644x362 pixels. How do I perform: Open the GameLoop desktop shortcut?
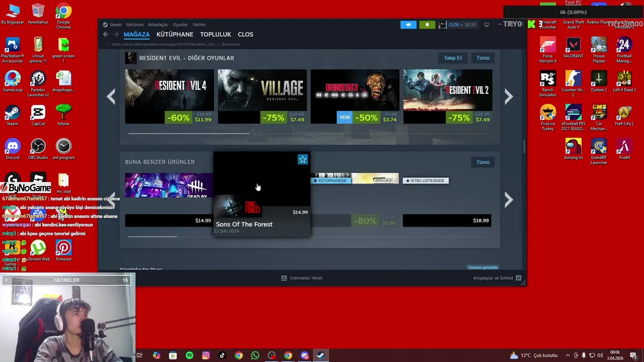point(13,82)
